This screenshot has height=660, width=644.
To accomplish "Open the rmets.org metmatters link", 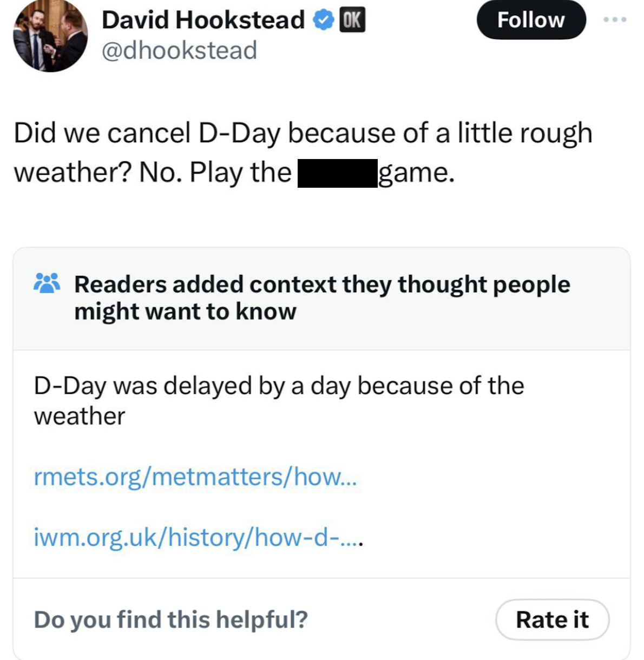I will point(195,478).
